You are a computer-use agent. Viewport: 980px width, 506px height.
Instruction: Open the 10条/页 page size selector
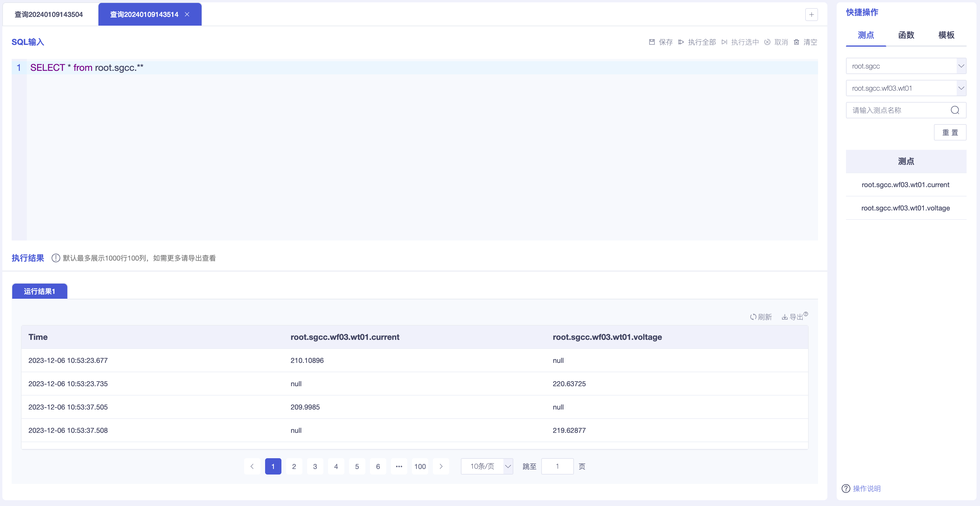pos(487,466)
